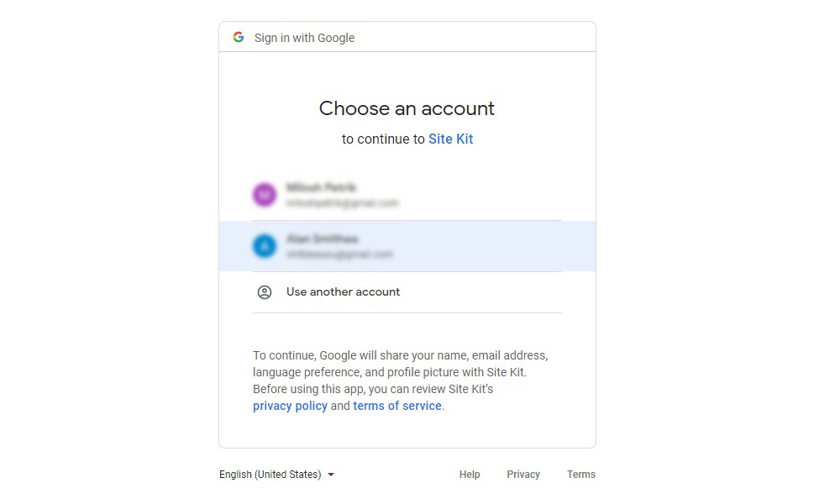
Task: Open the language dropdown arrow
Action: coord(331,475)
